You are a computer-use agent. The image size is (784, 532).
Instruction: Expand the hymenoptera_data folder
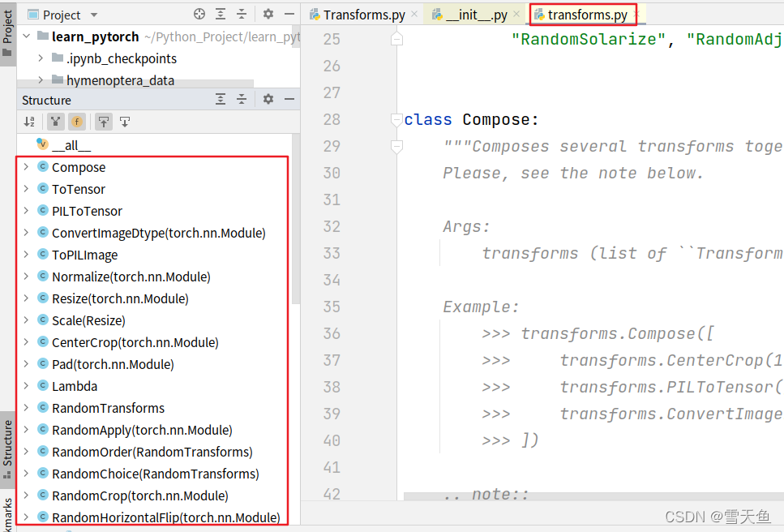(41, 80)
